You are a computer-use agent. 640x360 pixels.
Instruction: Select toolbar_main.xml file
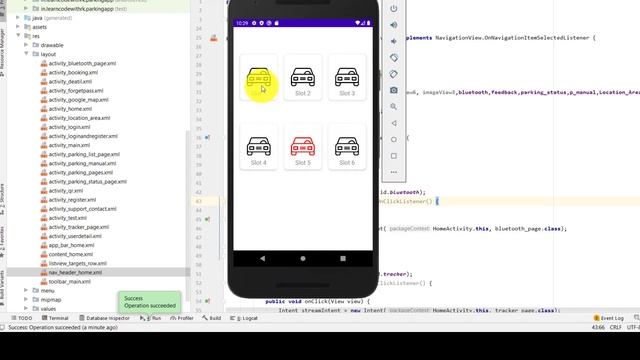click(x=65, y=281)
